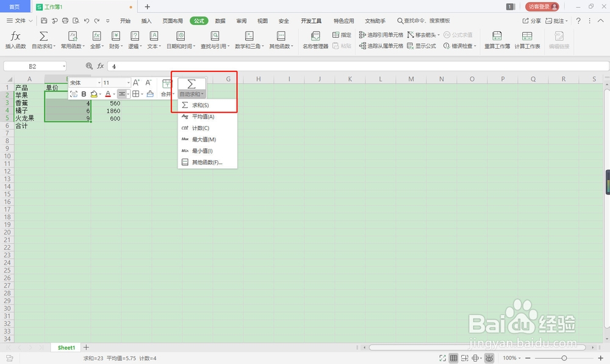Open the 文件 menu
The height and width of the screenshot is (364, 610).
pyautogui.click(x=20, y=21)
